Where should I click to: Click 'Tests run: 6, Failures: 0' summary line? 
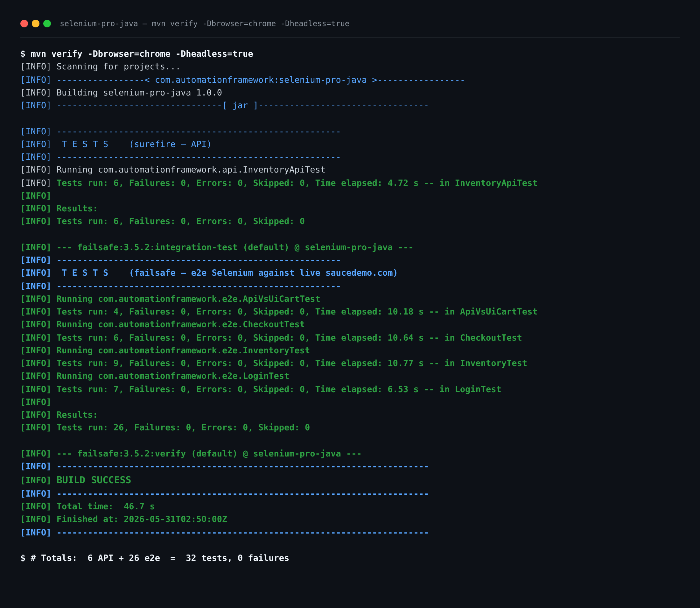163,221
